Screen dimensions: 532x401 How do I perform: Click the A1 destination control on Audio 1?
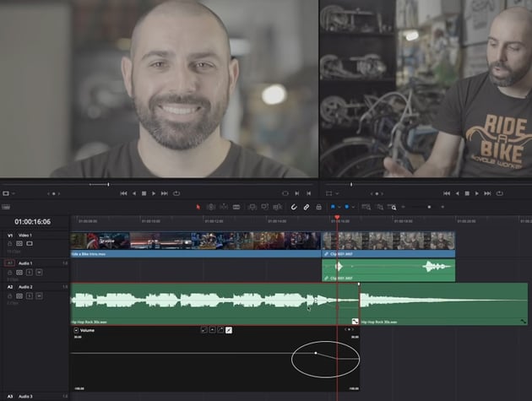[x=9, y=263]
